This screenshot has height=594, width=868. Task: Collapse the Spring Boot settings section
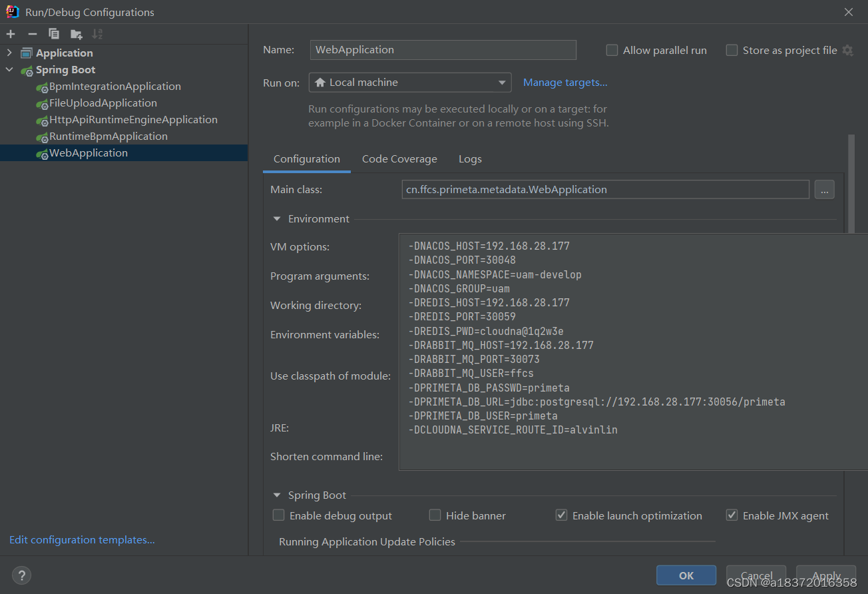[x=277, y=495]
